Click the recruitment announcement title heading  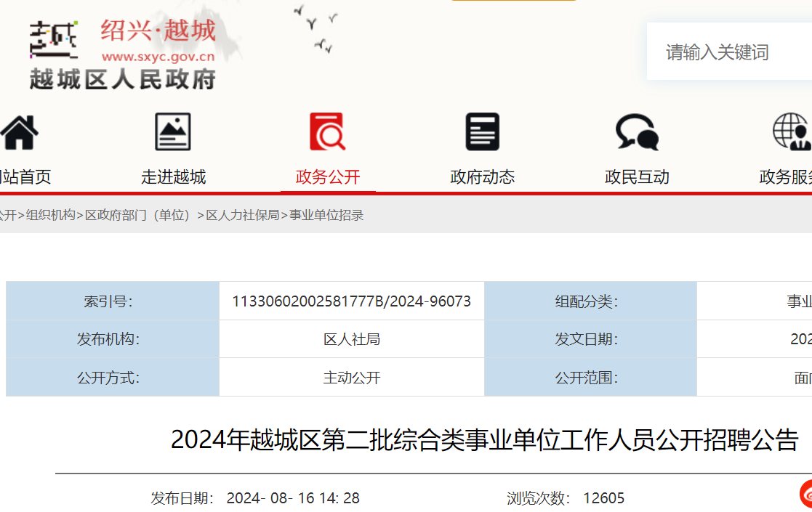[x=484, y=440]
